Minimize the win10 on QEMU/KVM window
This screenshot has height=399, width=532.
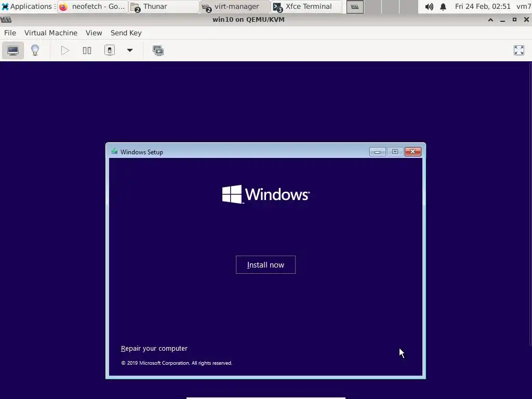click(x=502, y=20)
